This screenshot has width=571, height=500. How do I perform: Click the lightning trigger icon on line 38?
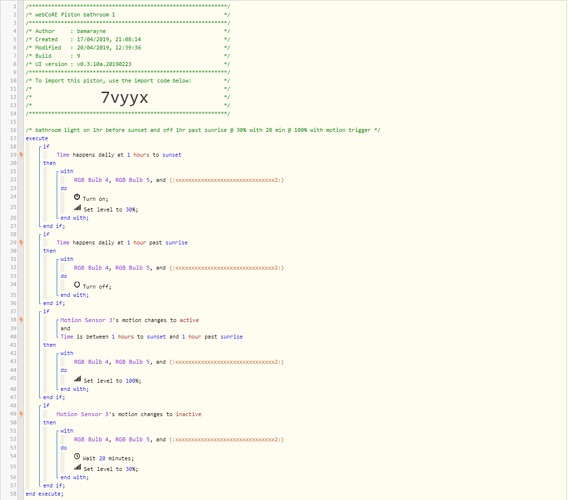click(21, 320)
